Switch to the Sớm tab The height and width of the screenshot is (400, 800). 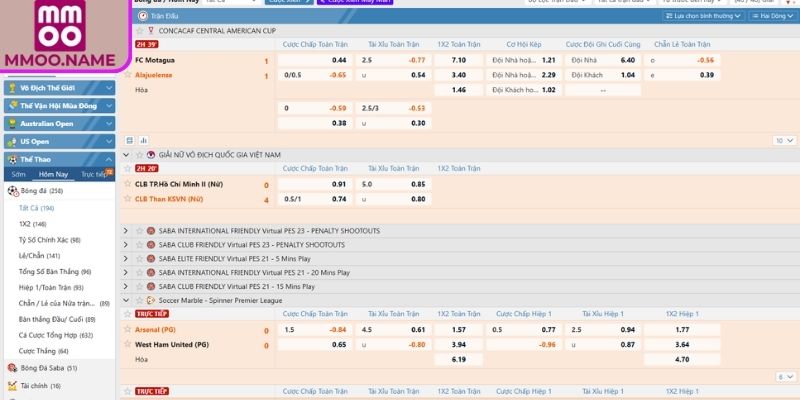19,174
